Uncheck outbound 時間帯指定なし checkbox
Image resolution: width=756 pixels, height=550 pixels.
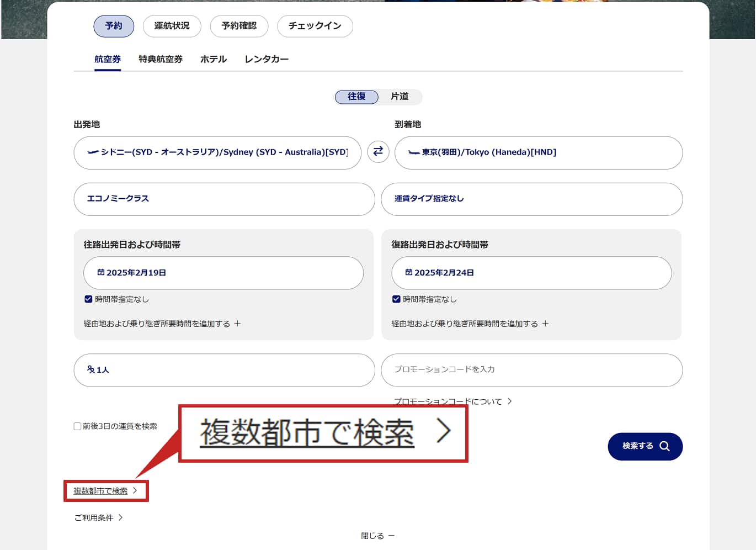88,299
